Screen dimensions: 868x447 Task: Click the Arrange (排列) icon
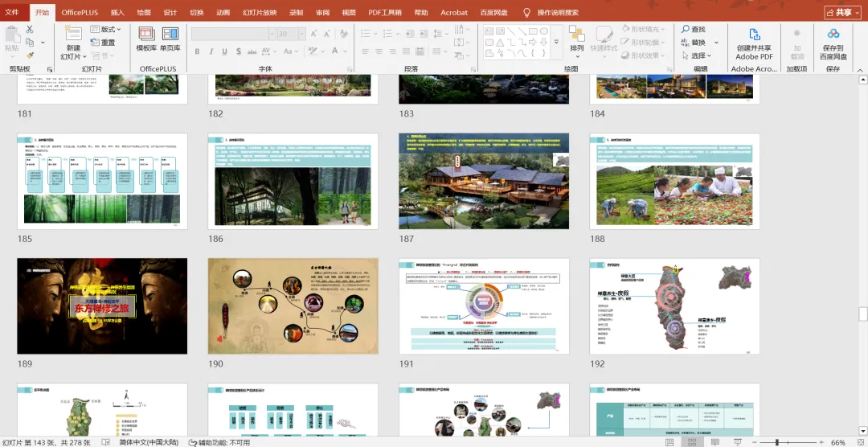pos(577,35)
